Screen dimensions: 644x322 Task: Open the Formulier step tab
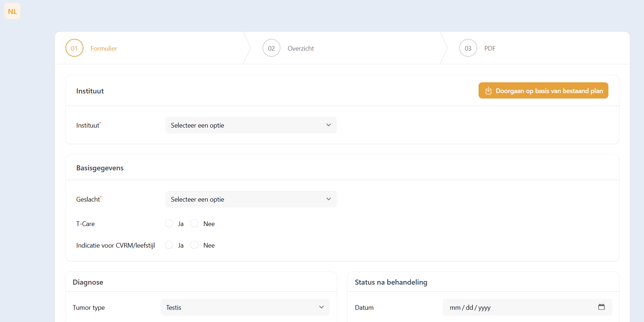pos(104,49)
